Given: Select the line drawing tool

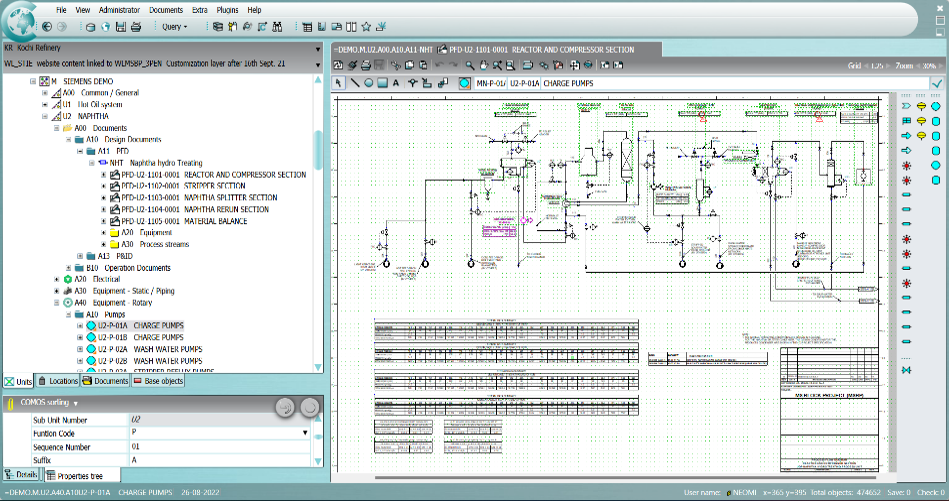Looking at the screenshot, I should [x=354, y=83].
